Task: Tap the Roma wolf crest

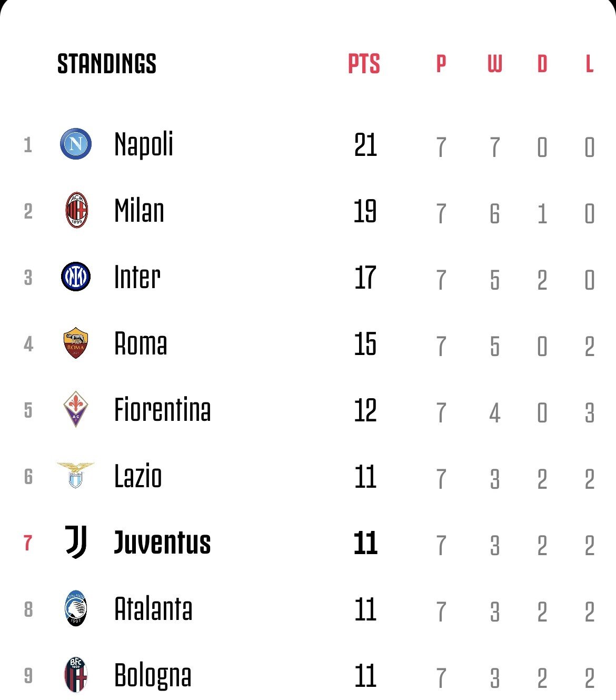Action: 76,343
